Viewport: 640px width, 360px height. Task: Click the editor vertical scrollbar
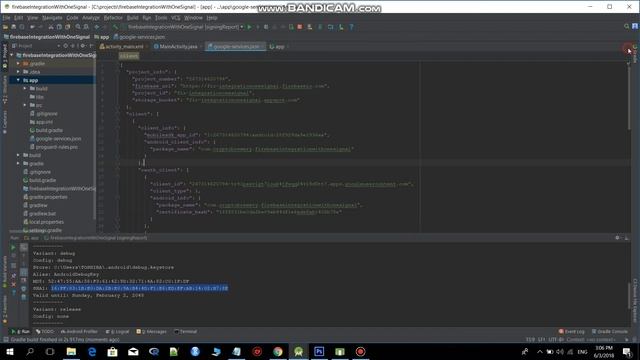pyautogui.click(x=629, y=98)
